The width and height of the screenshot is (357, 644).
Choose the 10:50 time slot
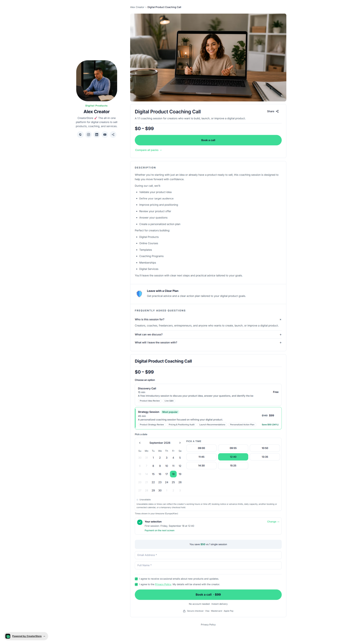[x=265, y=448]
